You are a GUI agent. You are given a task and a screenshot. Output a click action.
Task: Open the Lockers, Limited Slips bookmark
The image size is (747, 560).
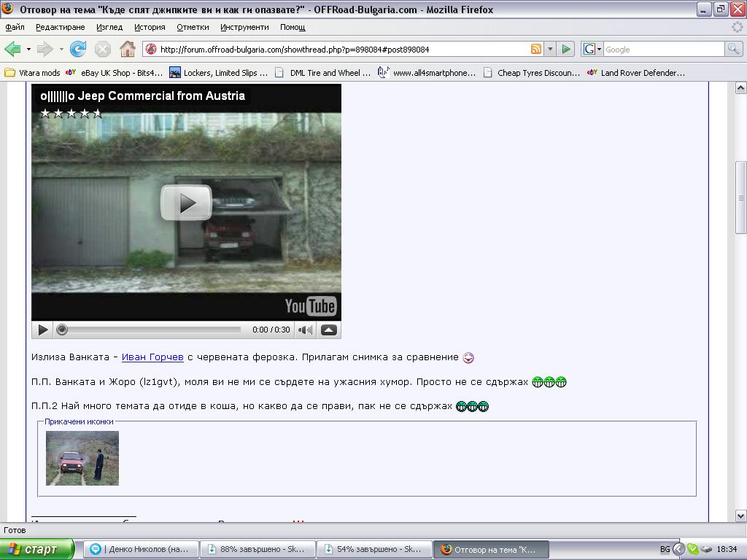pos(219,73)
